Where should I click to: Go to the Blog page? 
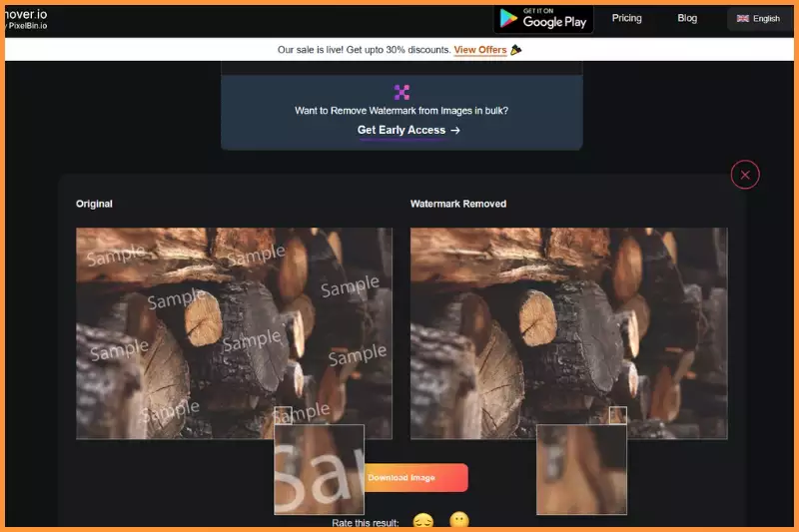687,18
